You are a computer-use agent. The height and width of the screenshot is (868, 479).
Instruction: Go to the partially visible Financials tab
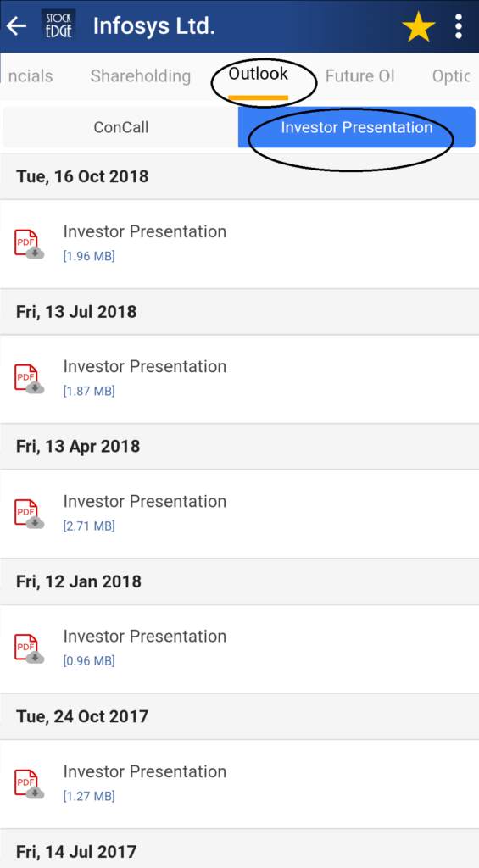point(31,76)
